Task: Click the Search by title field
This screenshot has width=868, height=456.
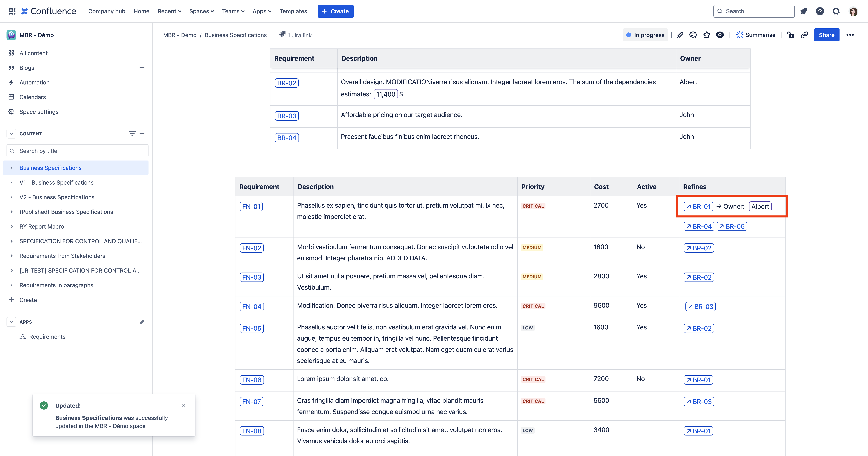Action: 77,151
